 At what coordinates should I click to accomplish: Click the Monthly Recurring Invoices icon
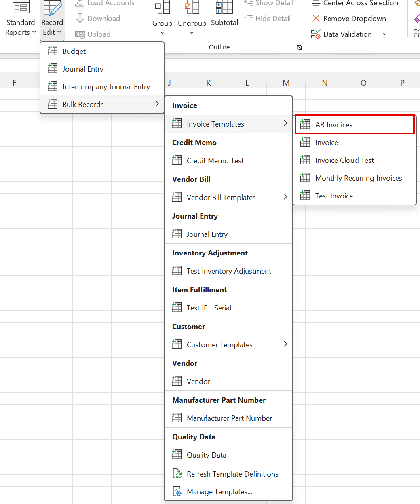[305, 177]
